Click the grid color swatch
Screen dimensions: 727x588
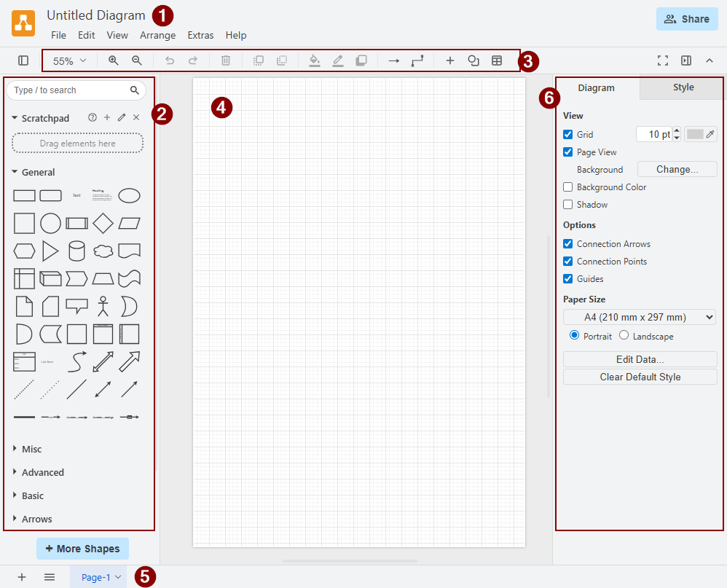click(695, 134)
